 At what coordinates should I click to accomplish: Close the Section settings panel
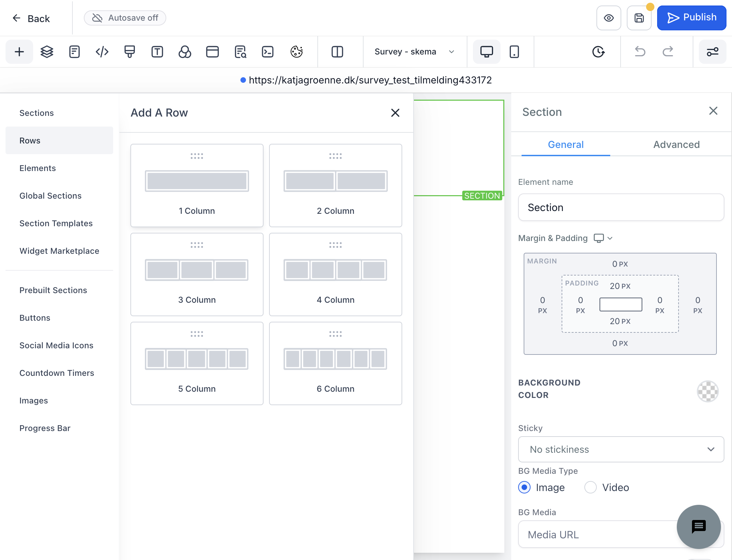[x=713, y=111]
